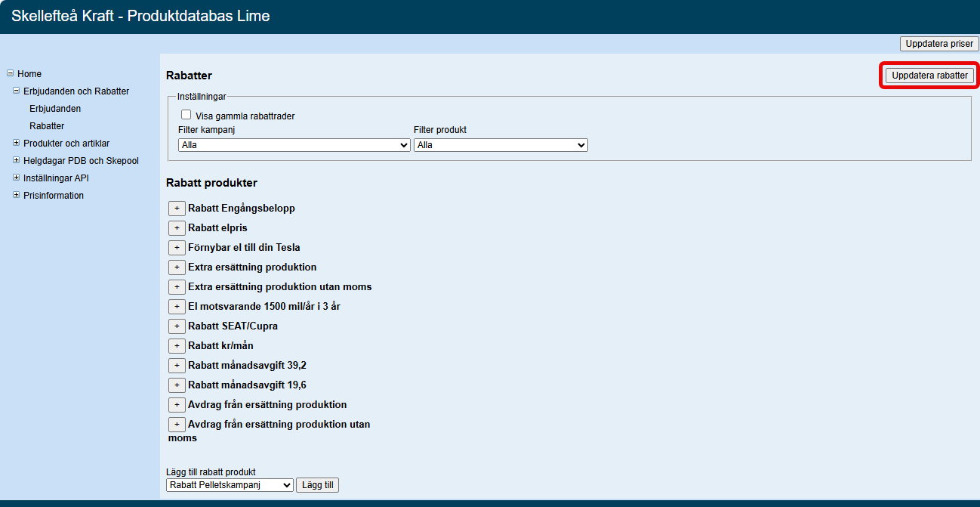Expand Produkter och artiklar tree icon
980x507 pixels.
coord(17,143)
